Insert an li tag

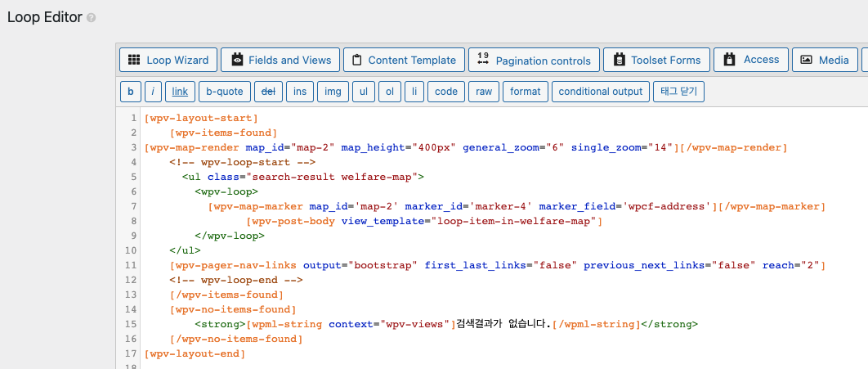pos(414,92)
